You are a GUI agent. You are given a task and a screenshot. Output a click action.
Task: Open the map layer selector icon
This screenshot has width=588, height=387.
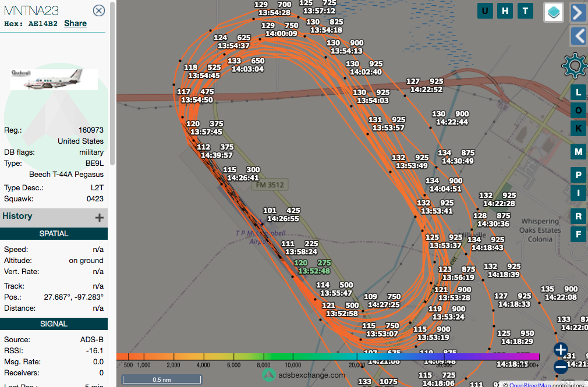click(554, 12)
